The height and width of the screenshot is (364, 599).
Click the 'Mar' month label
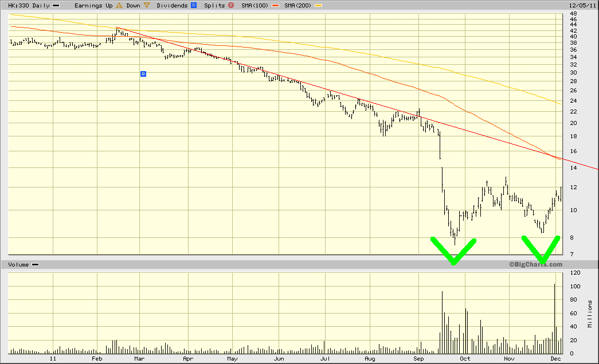[139, 359]
